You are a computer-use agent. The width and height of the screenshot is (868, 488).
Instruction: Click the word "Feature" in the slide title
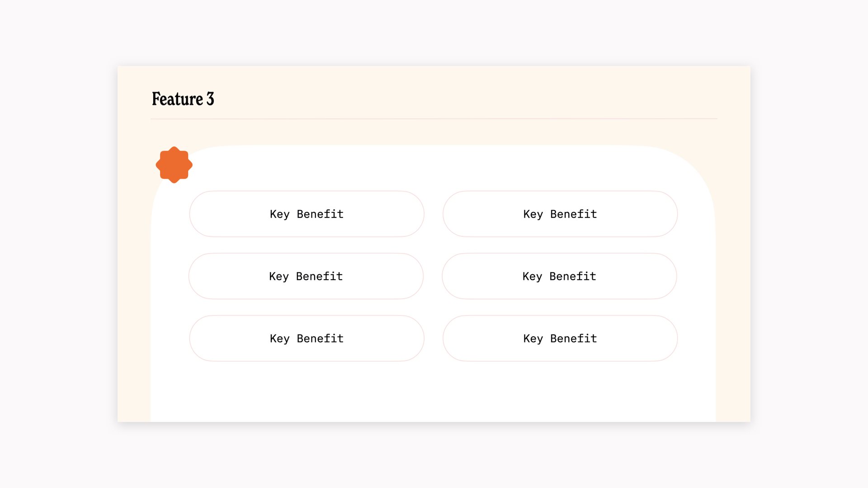(177, 99)
